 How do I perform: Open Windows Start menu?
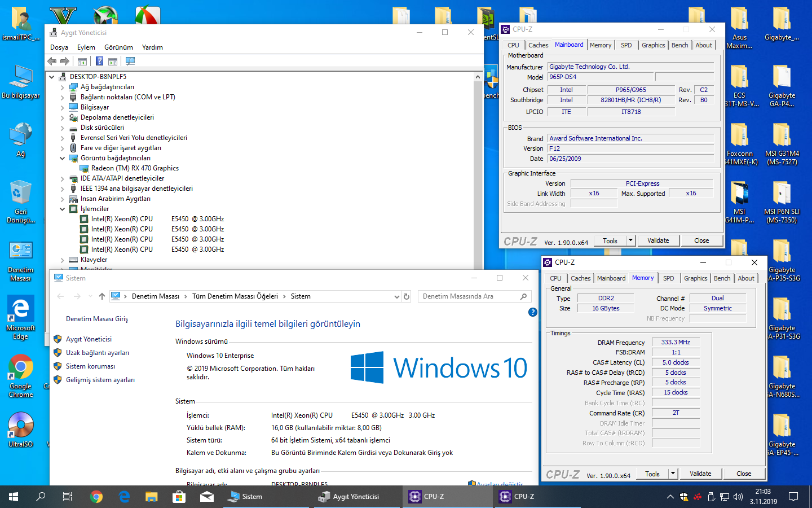click(x=14, y=497)
